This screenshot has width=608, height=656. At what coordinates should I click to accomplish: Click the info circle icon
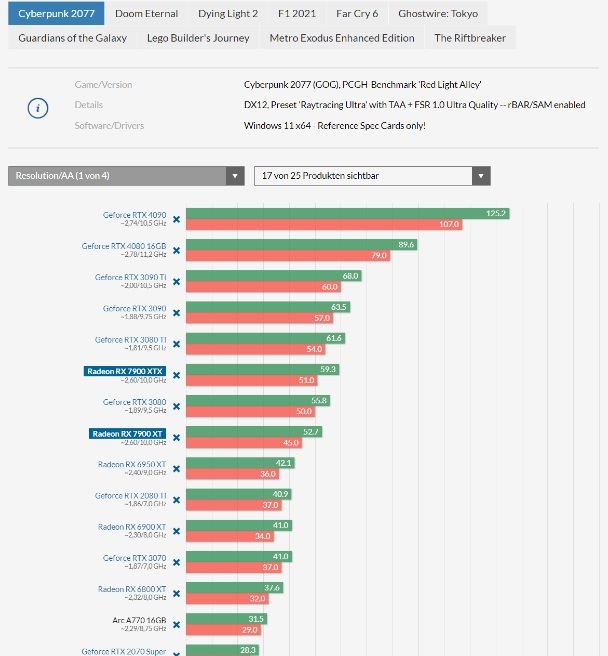(38, 108)
